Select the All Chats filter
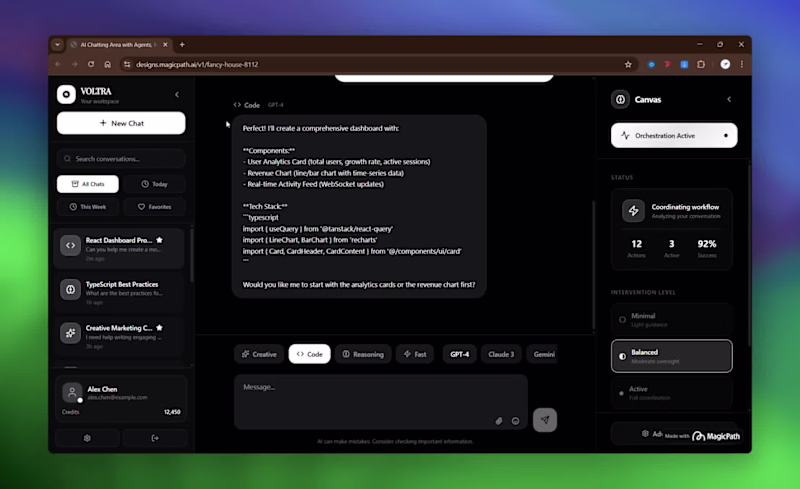The height and width of the screenshot is (489, 800). point(88,184)
